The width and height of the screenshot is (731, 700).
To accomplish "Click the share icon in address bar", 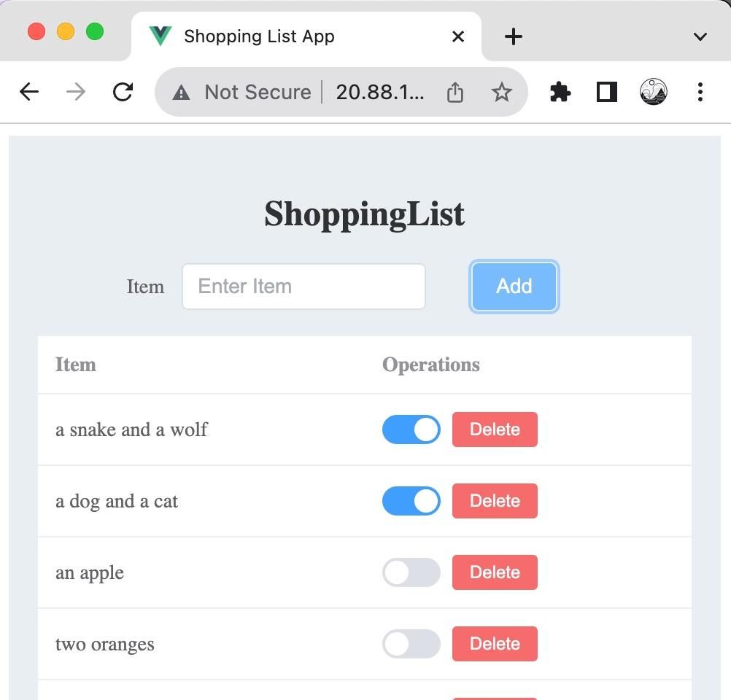I will 455,92.
